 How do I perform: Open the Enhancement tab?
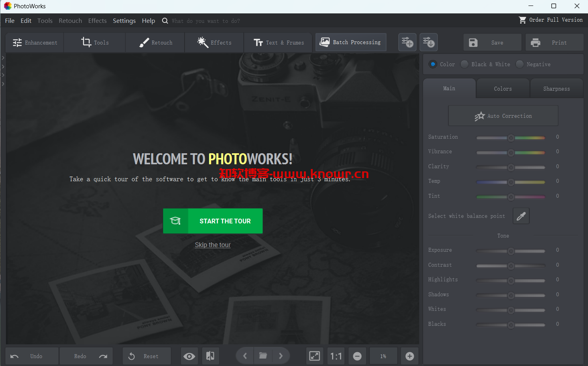click(35, 43)
